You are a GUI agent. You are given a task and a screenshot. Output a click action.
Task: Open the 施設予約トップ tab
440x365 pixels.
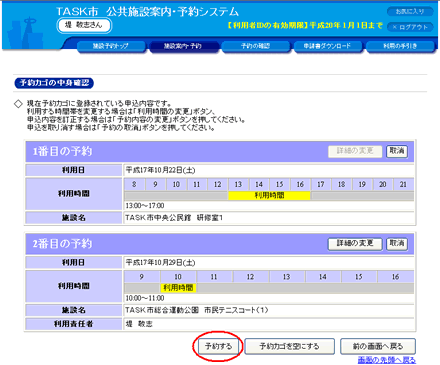point(111,46)
